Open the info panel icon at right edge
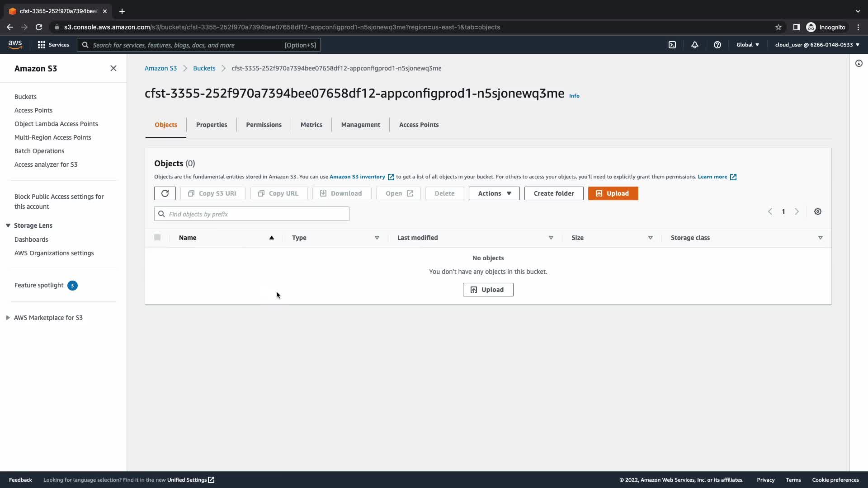The width and height of the screenshot is (868, 488). [859, 63]
